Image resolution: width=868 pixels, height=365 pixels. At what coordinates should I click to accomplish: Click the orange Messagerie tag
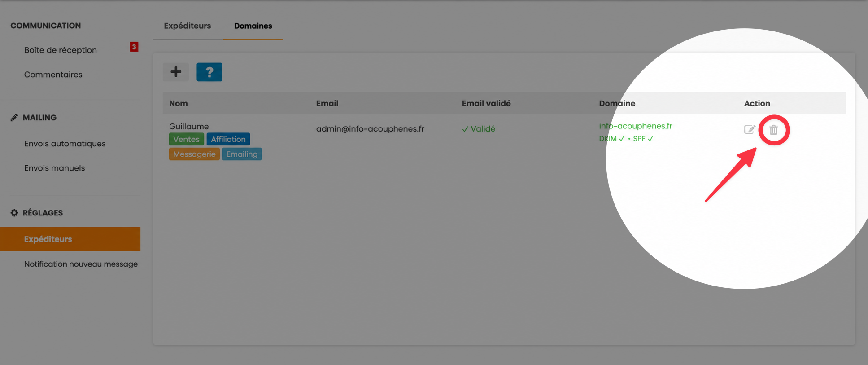(x=194, y=154)
